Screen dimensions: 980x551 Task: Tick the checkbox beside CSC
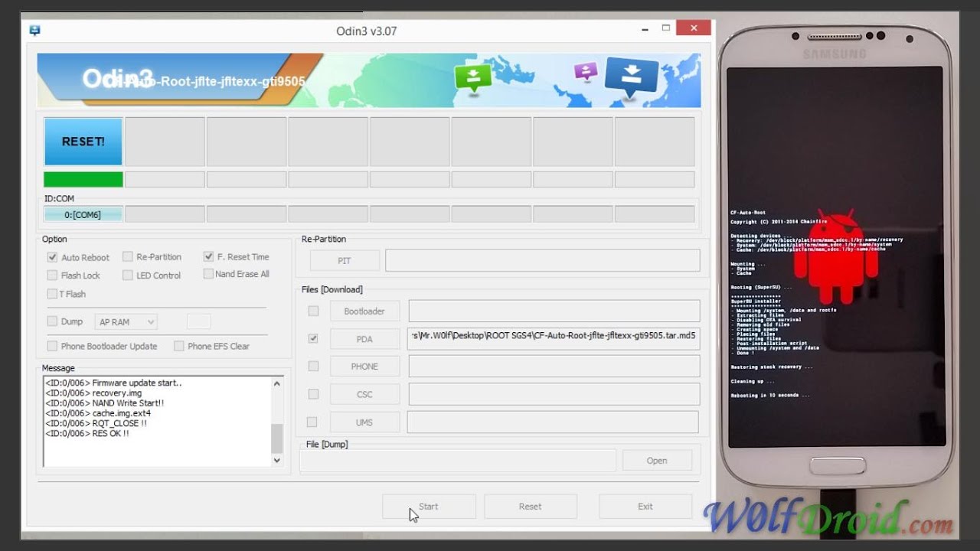(x=313, y=393)
